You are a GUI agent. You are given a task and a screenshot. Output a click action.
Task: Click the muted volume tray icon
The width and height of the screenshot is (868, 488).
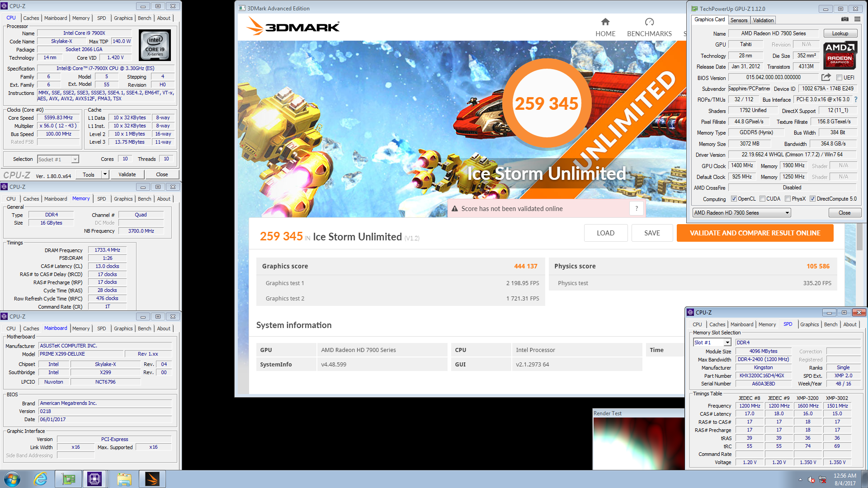pos(811,479)
